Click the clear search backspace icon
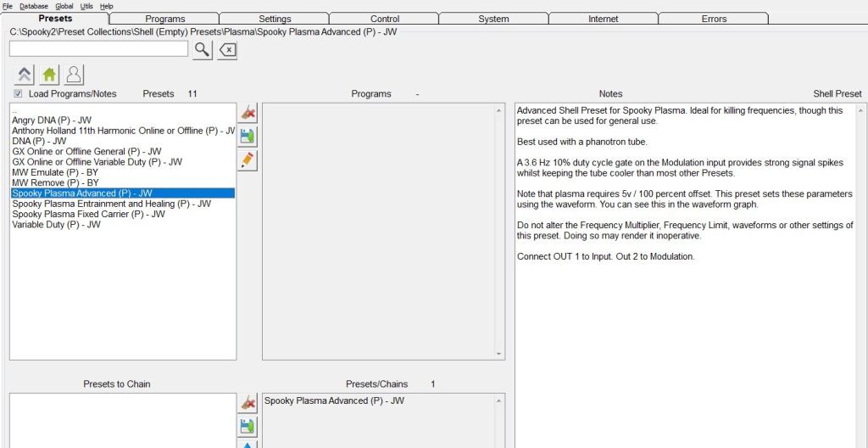 pyautogui.click(x=227, y=50)
